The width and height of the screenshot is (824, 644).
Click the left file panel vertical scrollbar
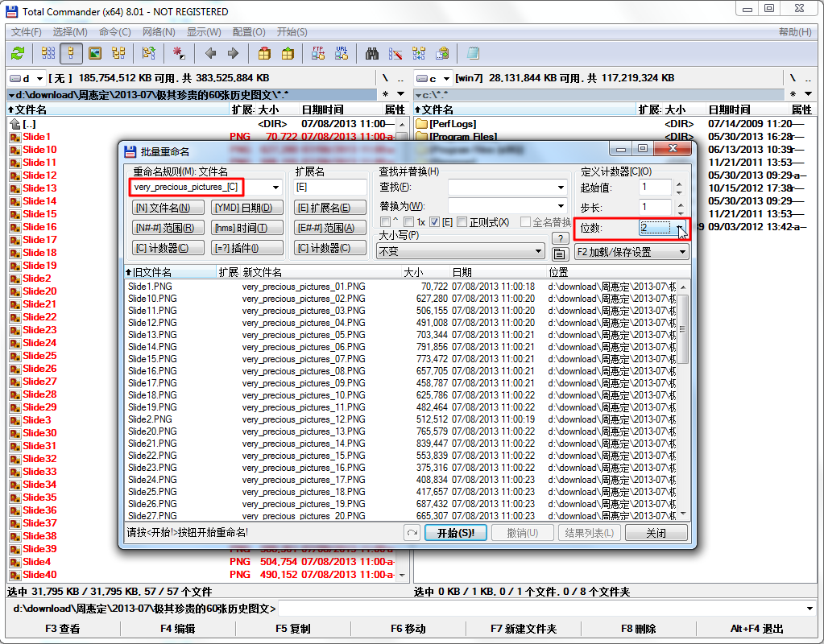[402, 349]
